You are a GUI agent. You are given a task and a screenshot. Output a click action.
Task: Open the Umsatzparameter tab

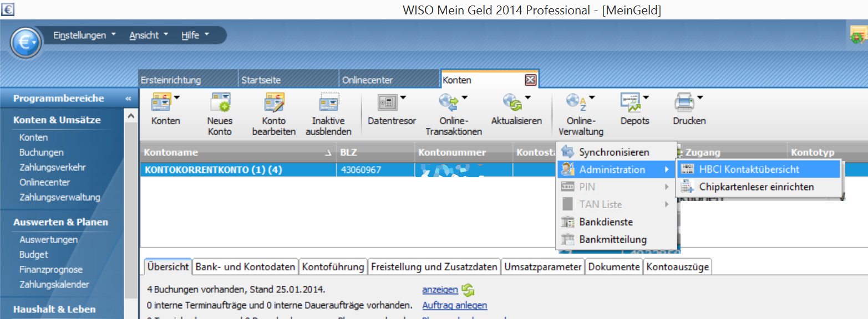[543, 267]
